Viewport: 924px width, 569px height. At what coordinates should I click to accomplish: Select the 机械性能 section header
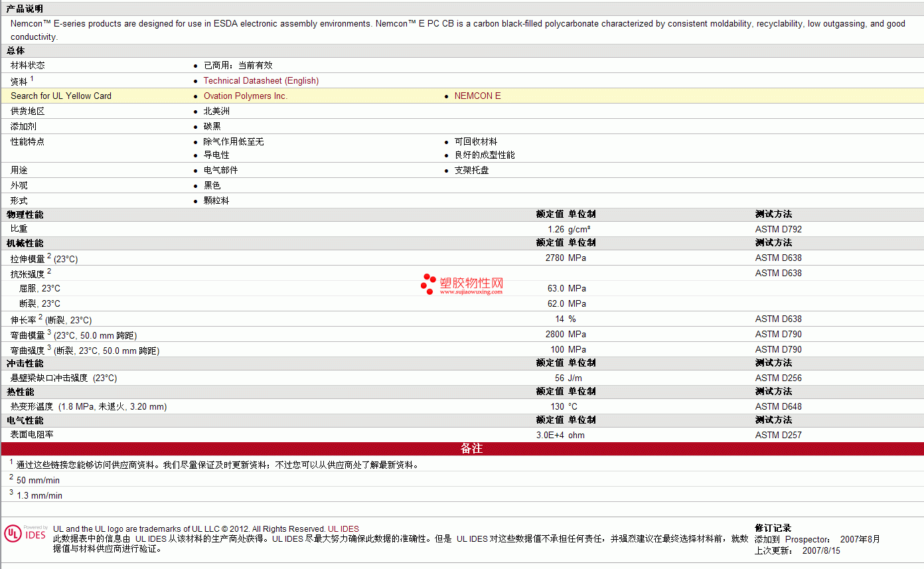[25, 243]
